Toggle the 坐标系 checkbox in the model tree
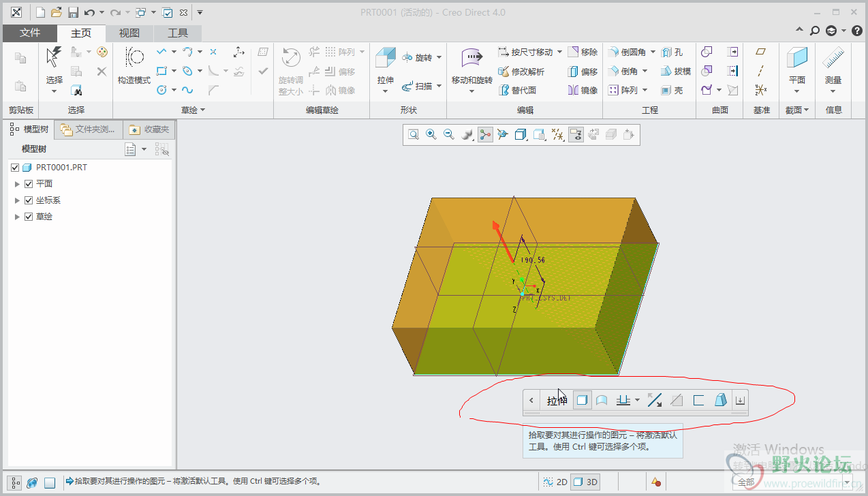The width and height of the screenshot is (868, 496). point(29,200)
